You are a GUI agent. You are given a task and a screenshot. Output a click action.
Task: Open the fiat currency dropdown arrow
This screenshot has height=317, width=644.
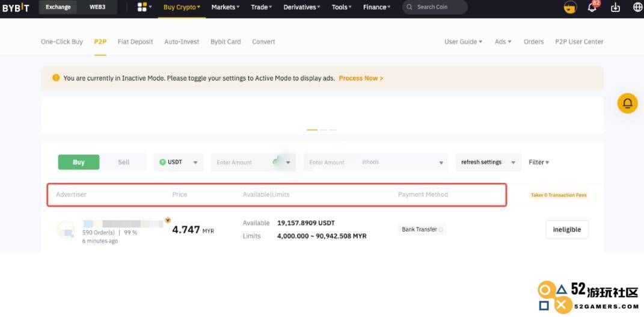[288, 162]
